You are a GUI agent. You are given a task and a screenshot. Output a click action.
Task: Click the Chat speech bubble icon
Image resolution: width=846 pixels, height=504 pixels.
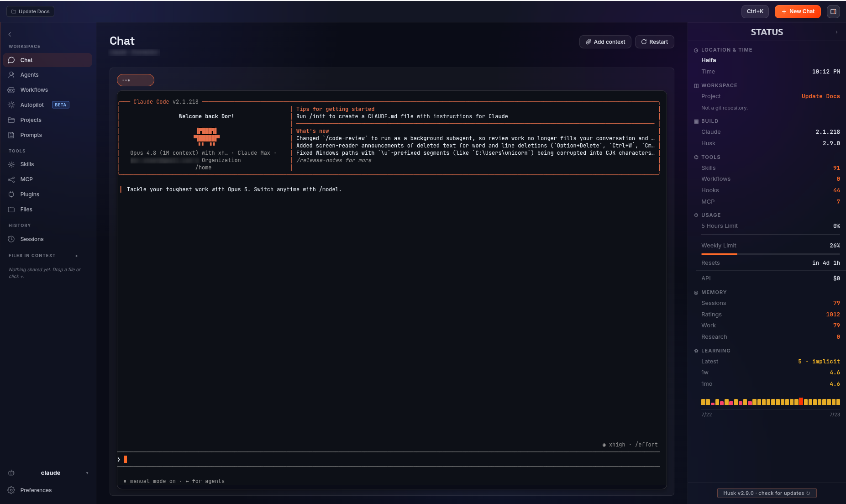(11, 60)
